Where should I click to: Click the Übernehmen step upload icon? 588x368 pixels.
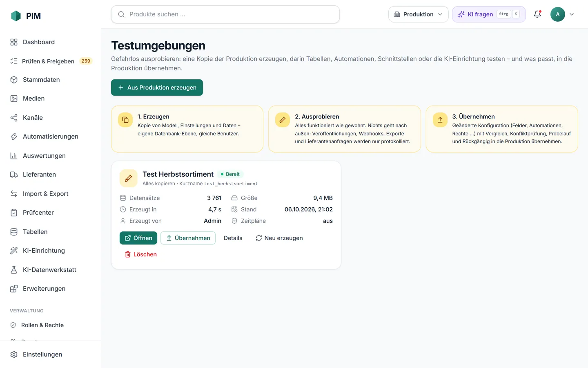tap(440, 120)
